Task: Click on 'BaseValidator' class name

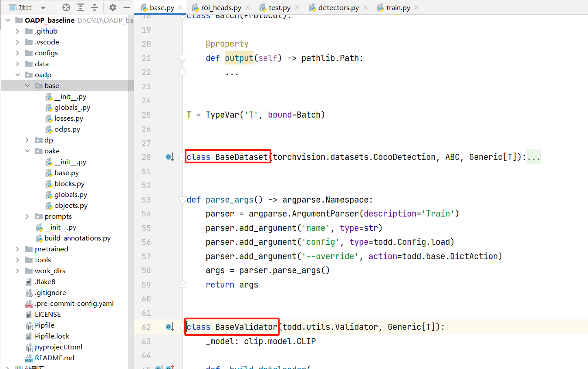Action: click(x=246, y=327)
